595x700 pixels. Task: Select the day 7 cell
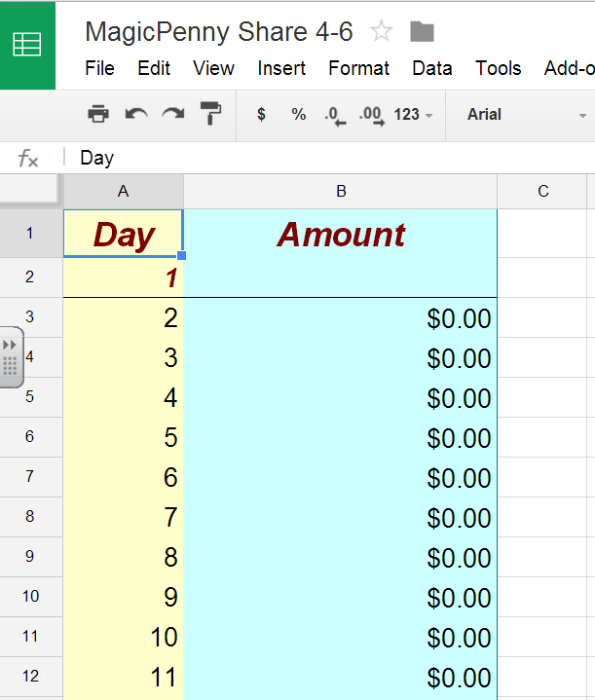(x=124, y=517)
